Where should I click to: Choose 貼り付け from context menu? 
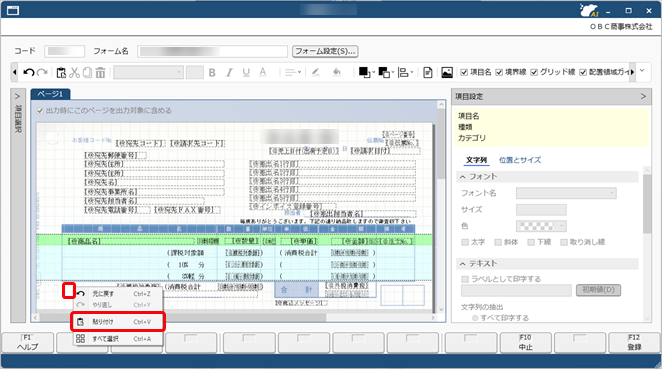point(118,322)
